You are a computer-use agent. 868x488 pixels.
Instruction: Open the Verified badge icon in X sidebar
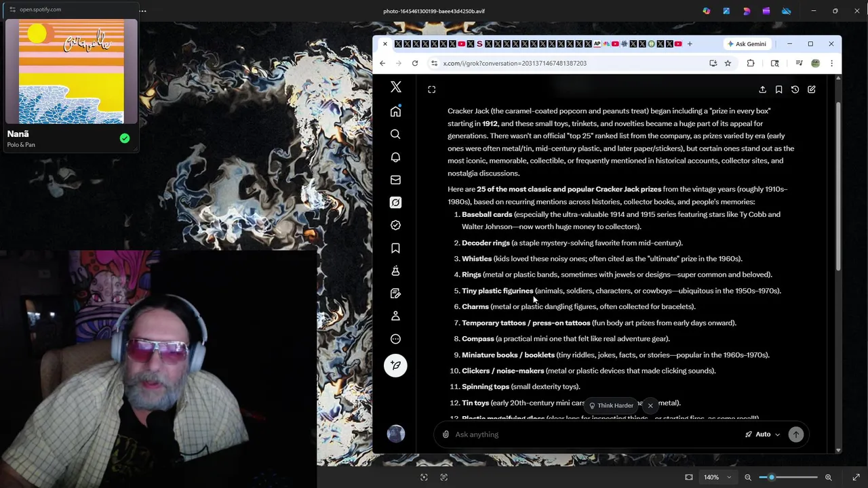(395, 225)
